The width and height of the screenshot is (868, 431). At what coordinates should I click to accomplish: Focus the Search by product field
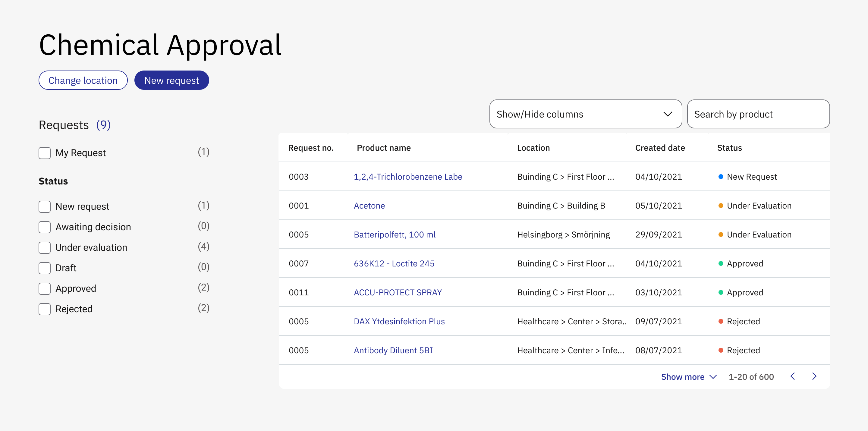point(758,114)
